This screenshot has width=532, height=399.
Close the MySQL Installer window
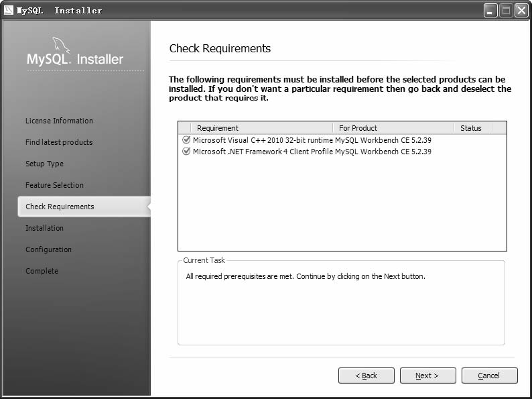pos(521,11)
